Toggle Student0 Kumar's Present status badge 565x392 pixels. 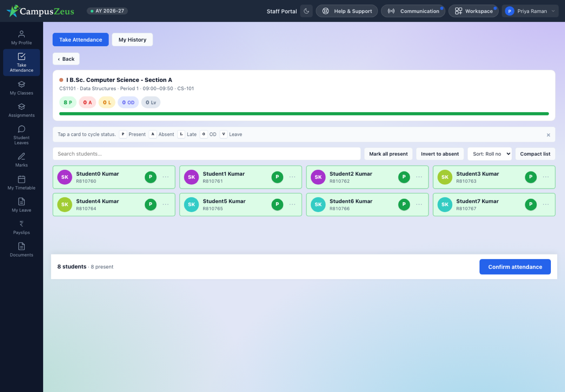pos(150,177)
